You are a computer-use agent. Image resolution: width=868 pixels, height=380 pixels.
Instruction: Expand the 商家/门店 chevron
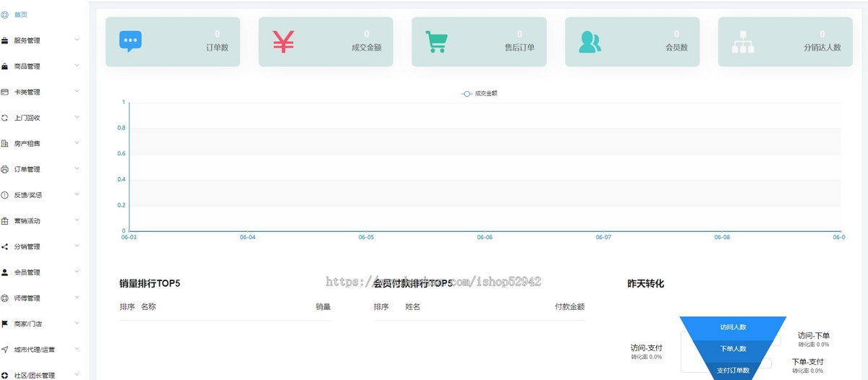[x=77, y=323]
